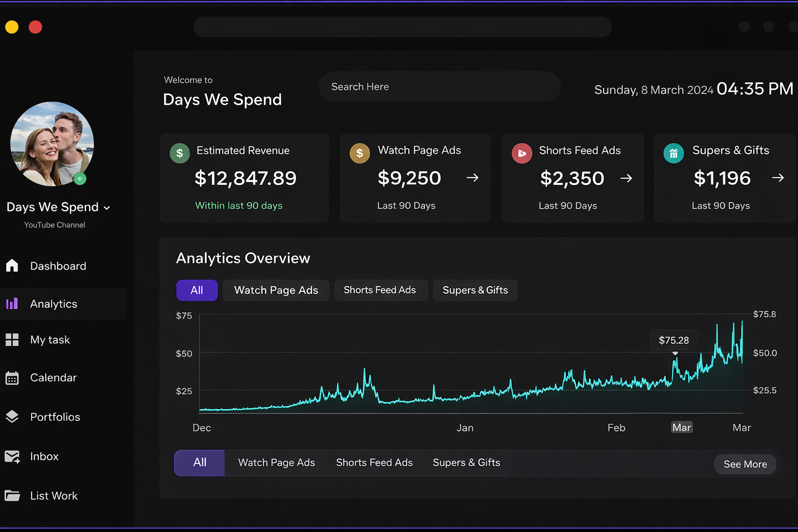Open Analytics via its bar chart icon

tap(12, 304)
